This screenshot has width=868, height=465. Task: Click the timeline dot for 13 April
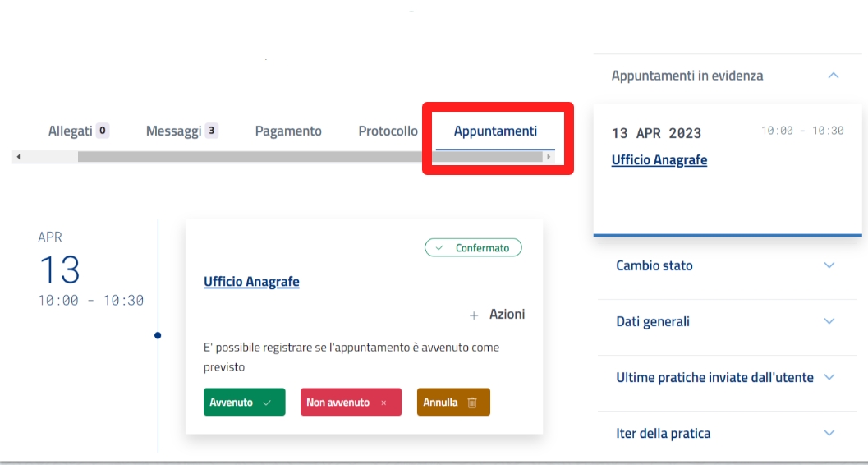tap(158, 335)
